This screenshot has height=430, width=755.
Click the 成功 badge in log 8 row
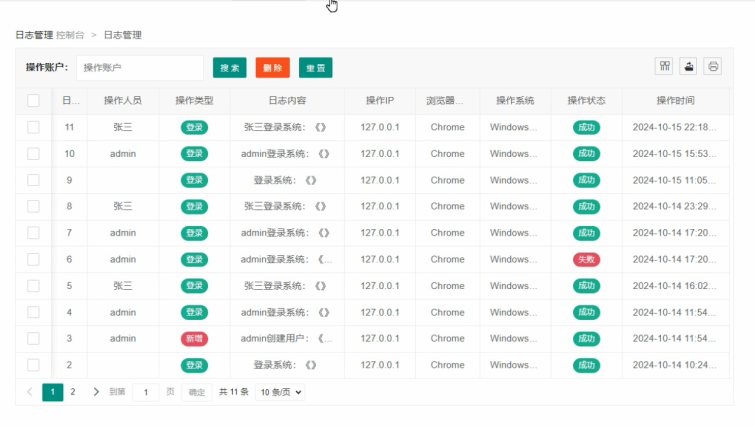coord(586,207)
